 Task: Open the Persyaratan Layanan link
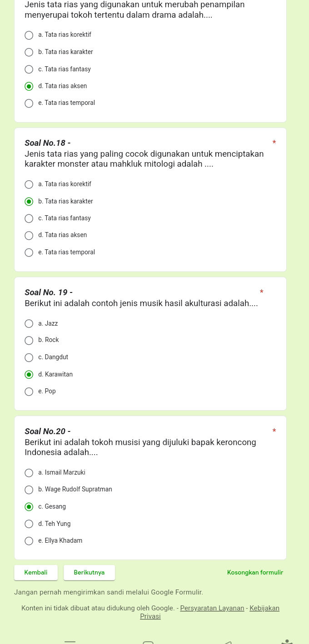212,608
